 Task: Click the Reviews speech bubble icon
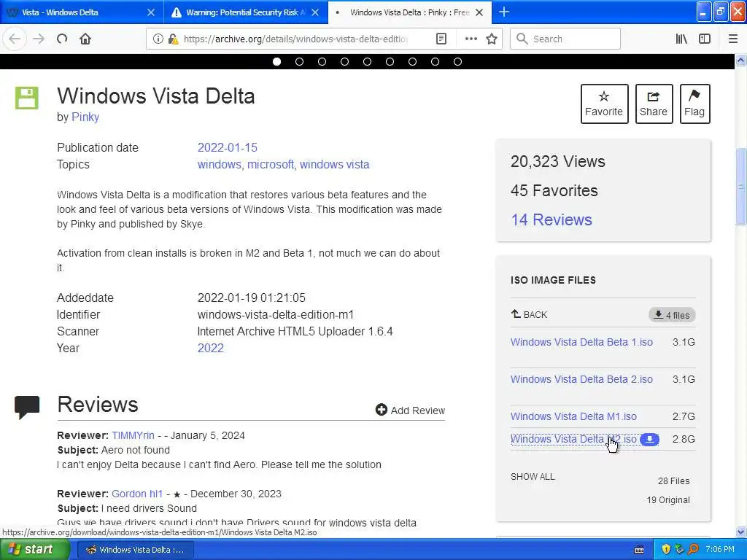27,407
